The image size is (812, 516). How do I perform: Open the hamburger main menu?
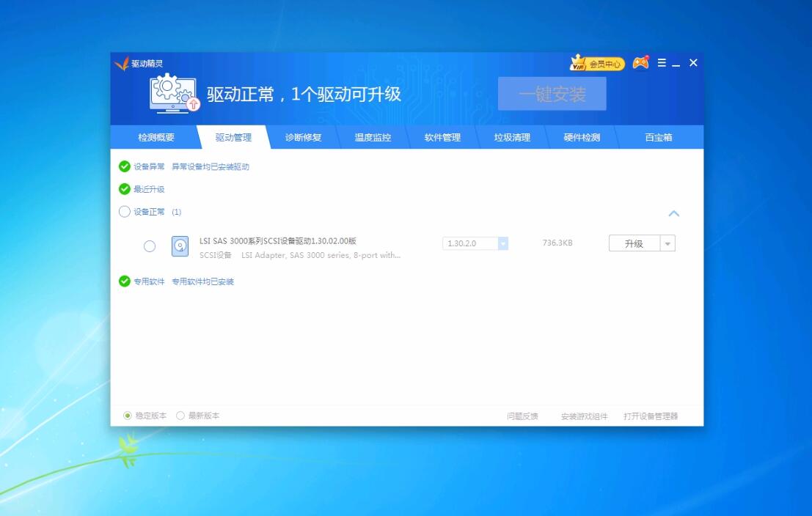pos(662,62)
